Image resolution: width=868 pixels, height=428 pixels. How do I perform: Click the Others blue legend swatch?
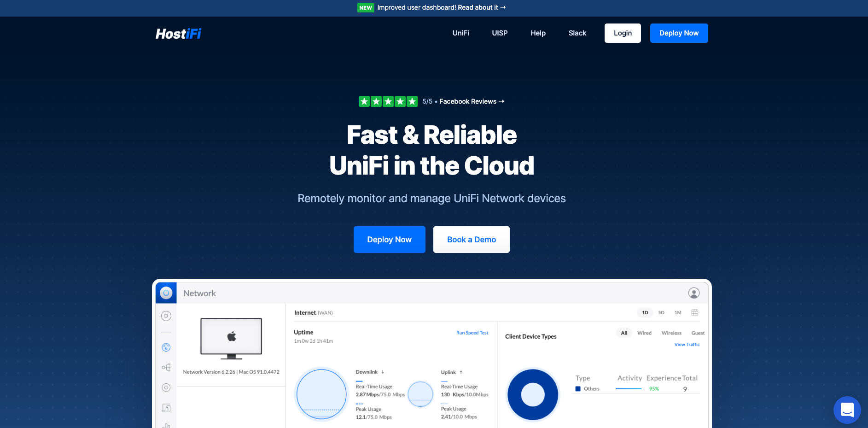tap(578, 389)
